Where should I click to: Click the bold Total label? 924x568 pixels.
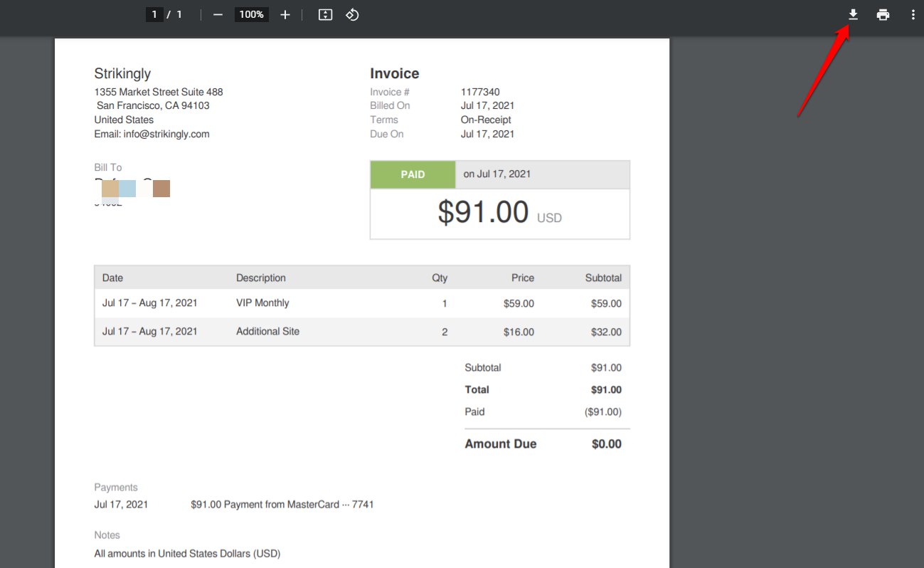(x=477, y=389)
